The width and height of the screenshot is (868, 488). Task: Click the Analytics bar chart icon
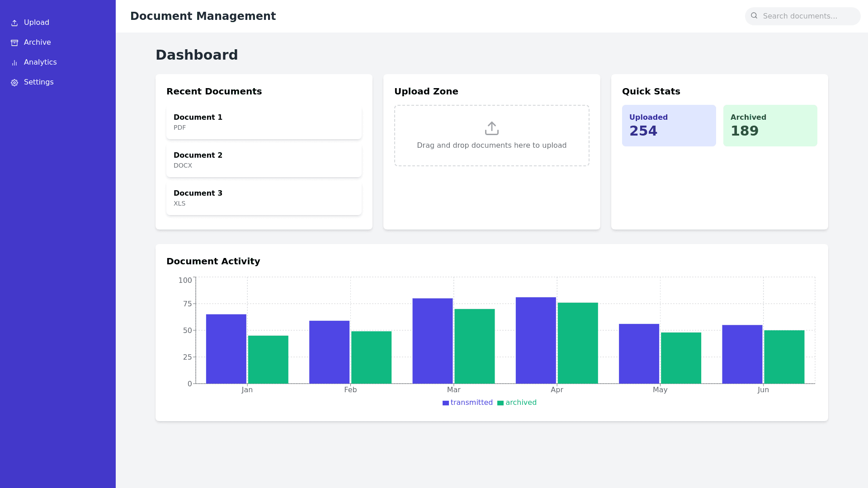(14, 63)
